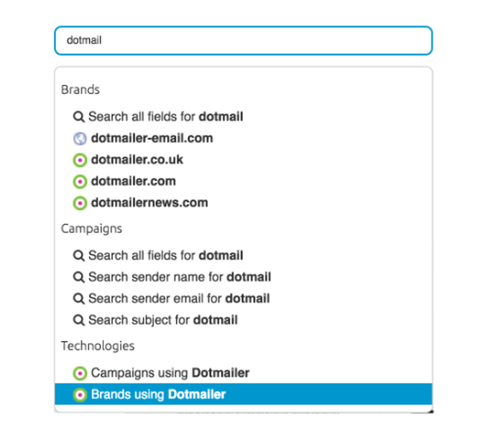Select the highlighted 'Brands using Dotmailer' entry
The width and height of the screenshot is (504, 435).
[x=158, y=395]
